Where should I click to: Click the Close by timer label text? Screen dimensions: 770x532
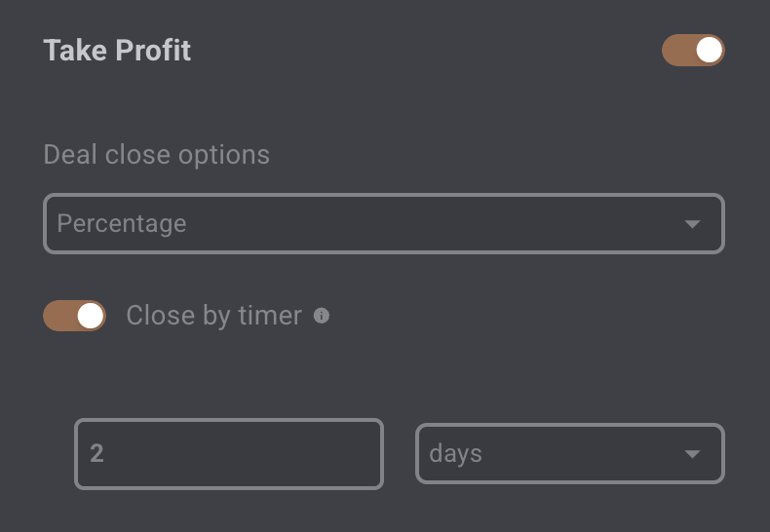pos(214,316)
